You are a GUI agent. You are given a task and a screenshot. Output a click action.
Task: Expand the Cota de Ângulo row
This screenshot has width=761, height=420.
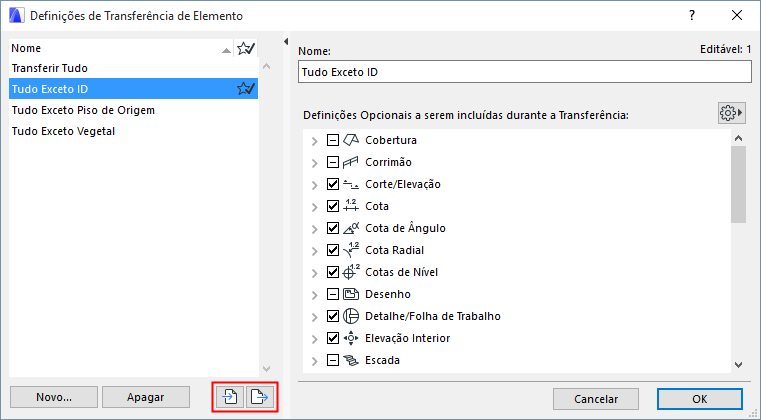[x=315, y=228]
